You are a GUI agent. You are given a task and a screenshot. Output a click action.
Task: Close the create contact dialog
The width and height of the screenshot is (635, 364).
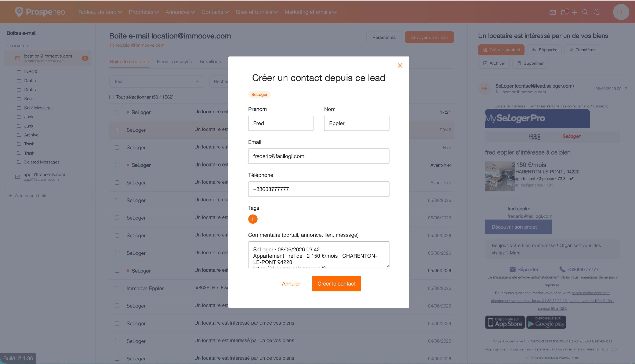coord(400,66)
